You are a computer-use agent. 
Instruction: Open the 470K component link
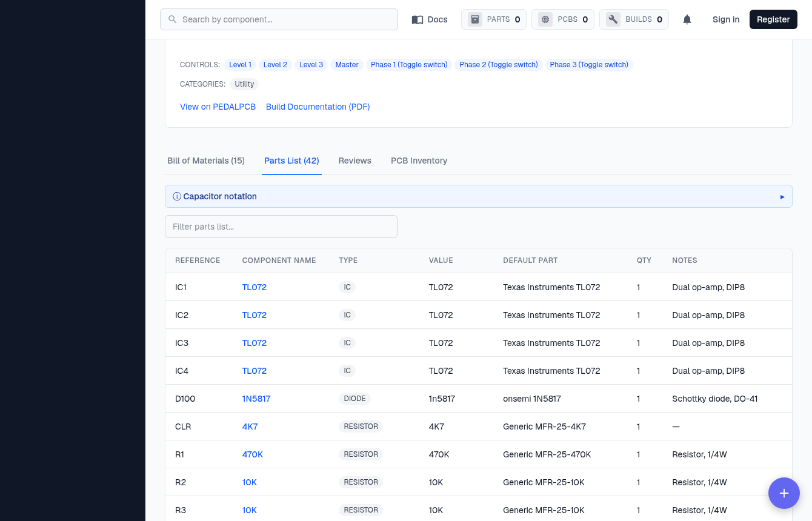coord(253,454)
